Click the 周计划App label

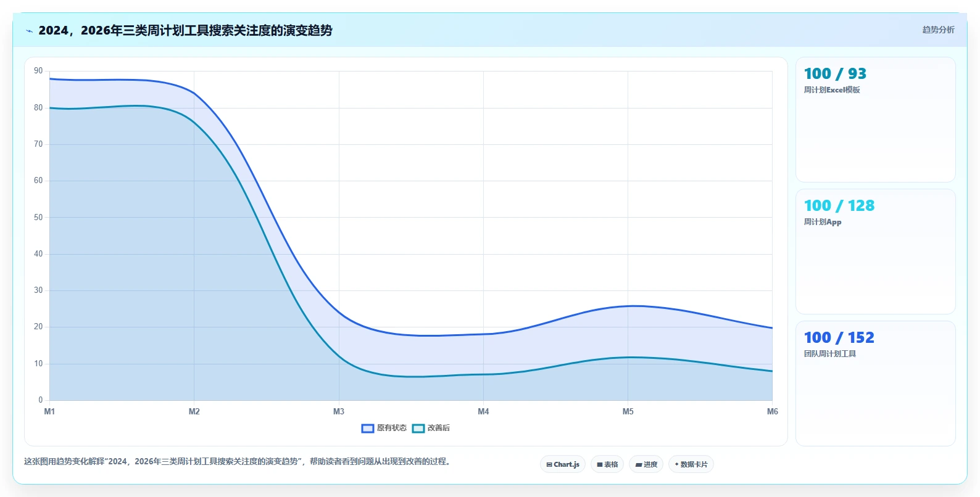pos(823,222)
